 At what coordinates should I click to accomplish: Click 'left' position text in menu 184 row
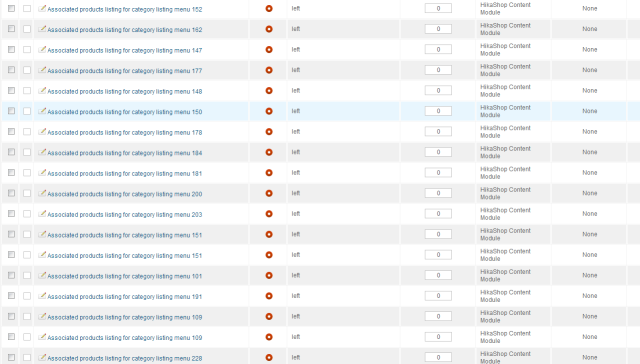pyautogui.click(x=296, y=152)
